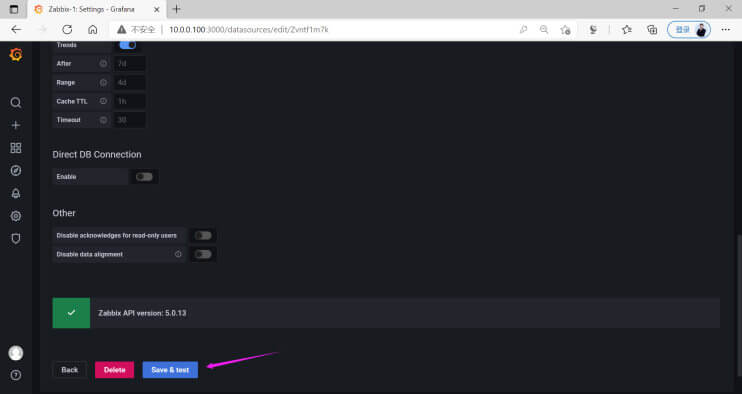Click the Back button
This screenshot has width=742, height=394.
pos(70,370)
